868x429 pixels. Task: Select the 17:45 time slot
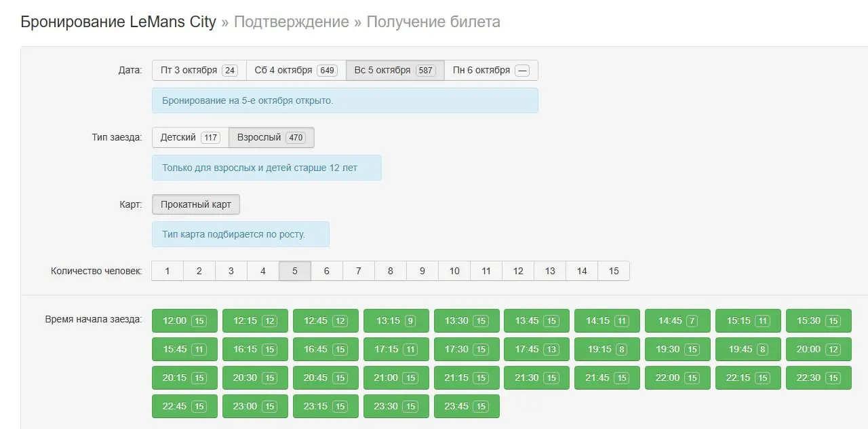(x=536, y=350)
